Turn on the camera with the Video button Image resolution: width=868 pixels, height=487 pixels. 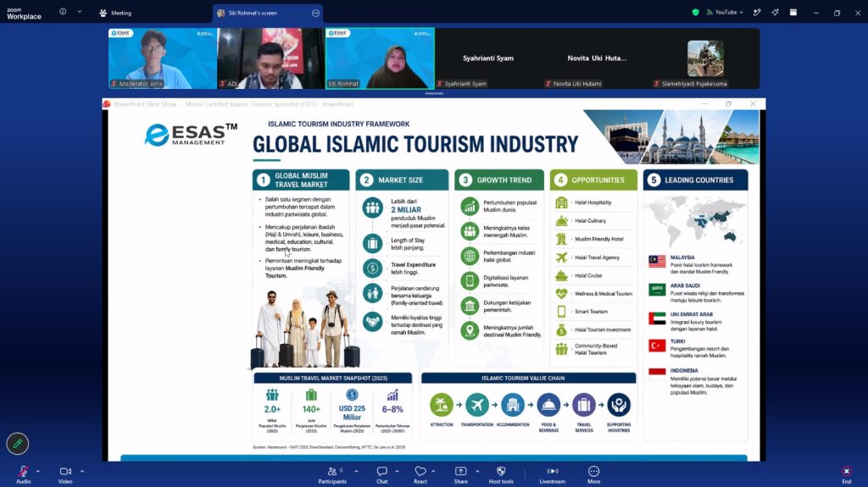pyautogui.click(x=65, y=474)
